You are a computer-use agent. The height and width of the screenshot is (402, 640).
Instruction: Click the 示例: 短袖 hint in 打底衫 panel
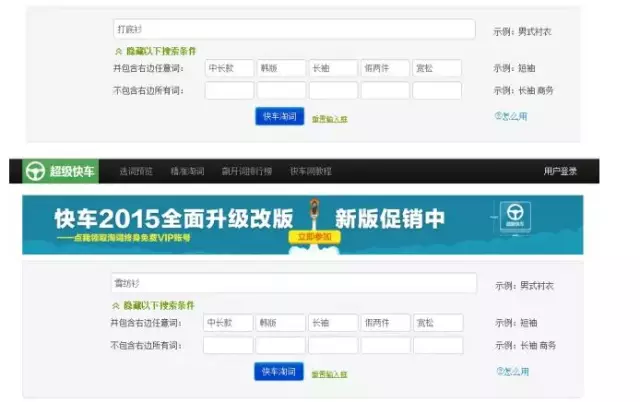click(514, 68)
